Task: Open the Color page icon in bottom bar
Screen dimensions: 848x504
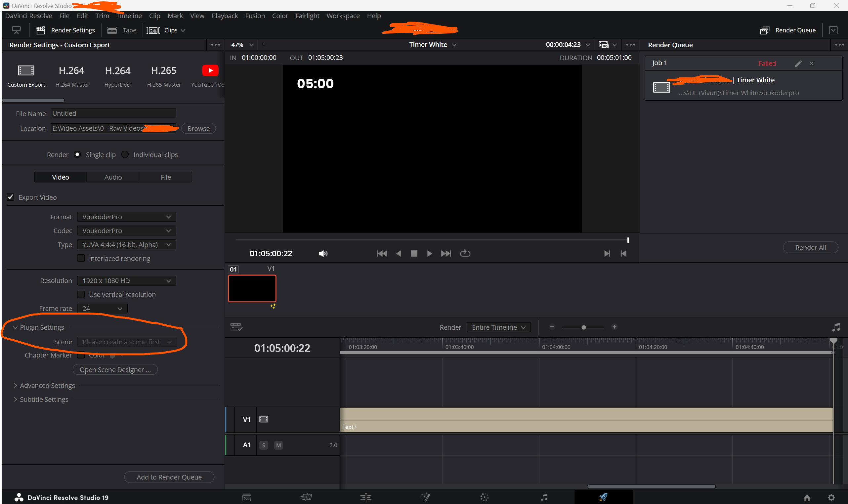Action: pos(485,497)
